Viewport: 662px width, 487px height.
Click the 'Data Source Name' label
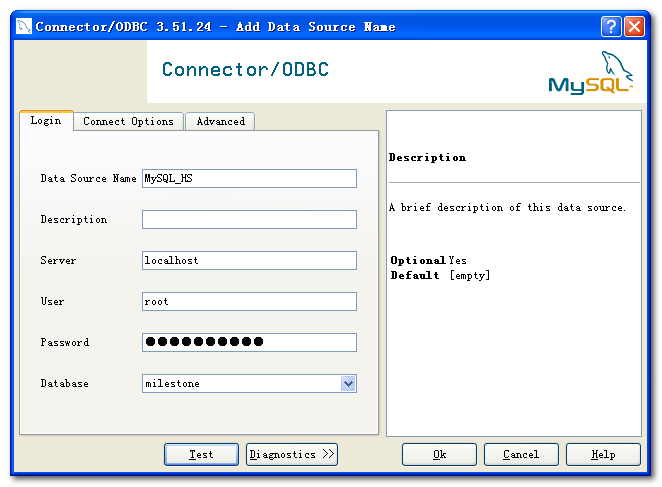88,178
